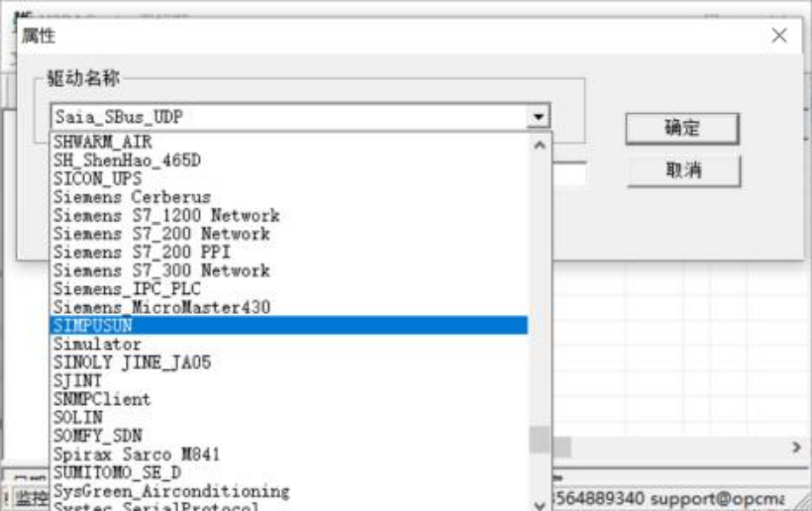Screen dimensions: 812x511
Task: Select SH_ShenHao_465D driver
Action: click(289, 160)
